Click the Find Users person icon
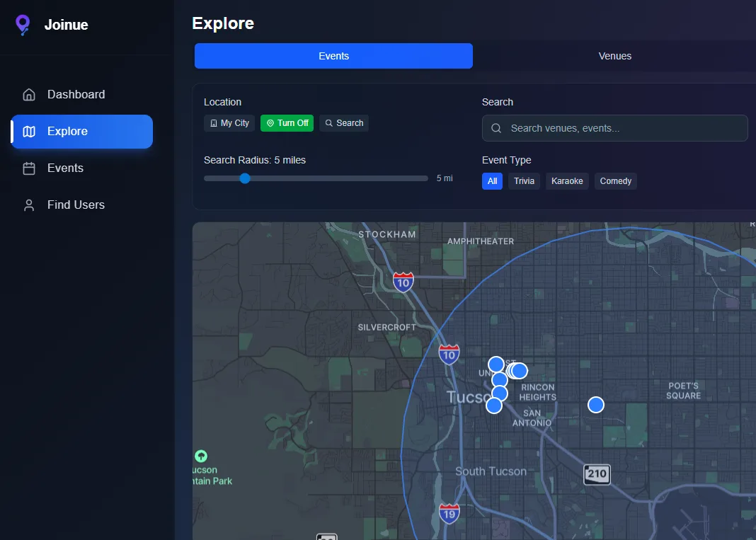 (x=28, y=205)
